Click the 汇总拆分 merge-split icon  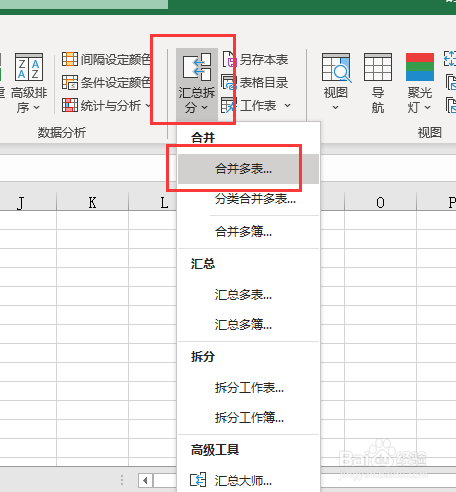click(x=197, y=67)
